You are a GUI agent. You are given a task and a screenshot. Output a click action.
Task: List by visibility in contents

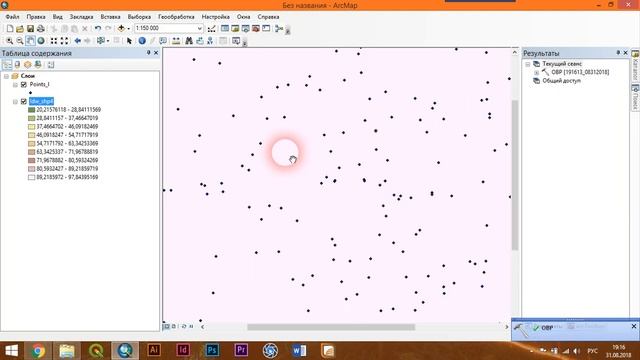point(27,64)
